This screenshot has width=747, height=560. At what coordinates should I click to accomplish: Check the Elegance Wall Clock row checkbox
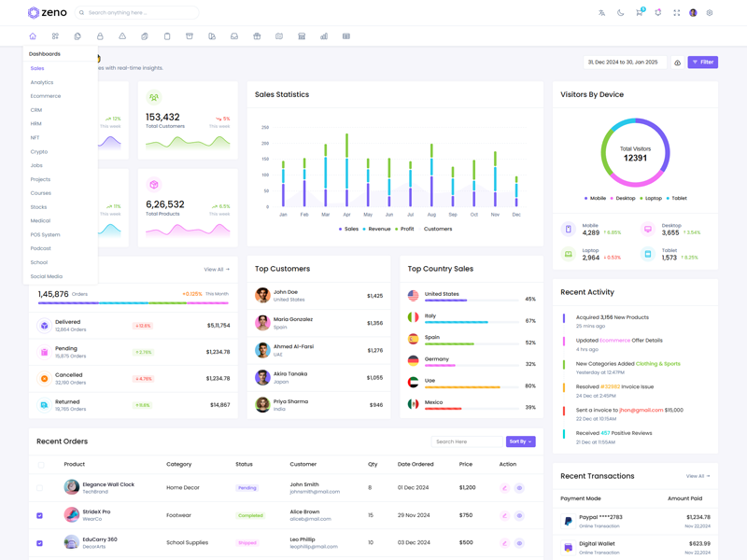[x=40, y=488]
